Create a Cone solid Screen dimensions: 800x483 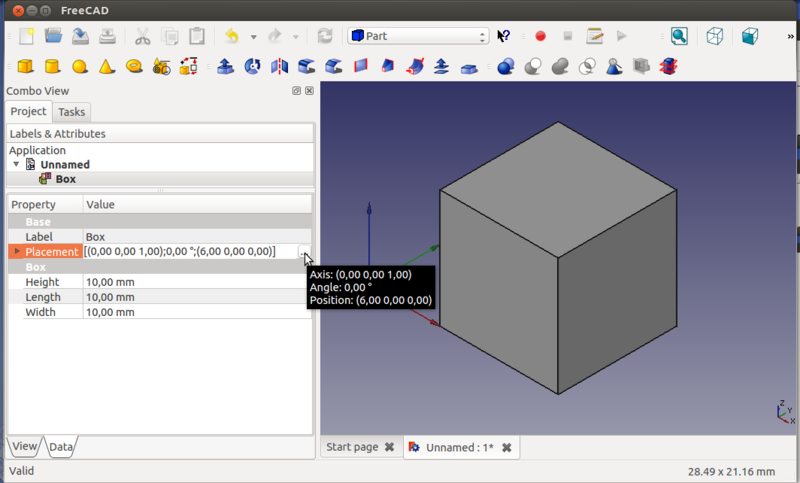106,67
